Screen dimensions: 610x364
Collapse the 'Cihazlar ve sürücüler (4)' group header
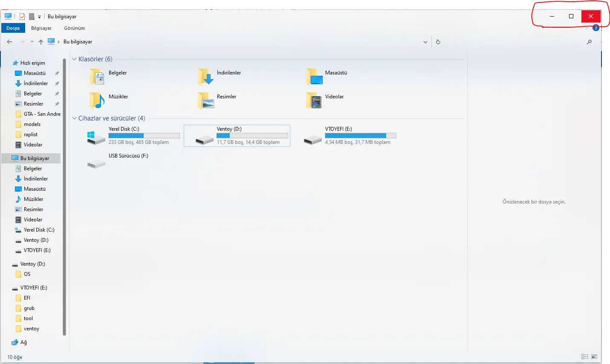point(111,118)
